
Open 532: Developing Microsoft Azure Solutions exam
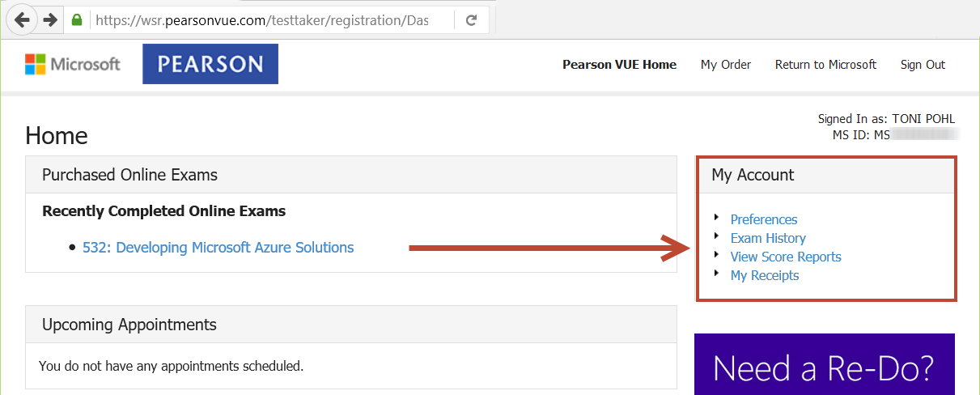pyautogui.click(x=218, y=248)
